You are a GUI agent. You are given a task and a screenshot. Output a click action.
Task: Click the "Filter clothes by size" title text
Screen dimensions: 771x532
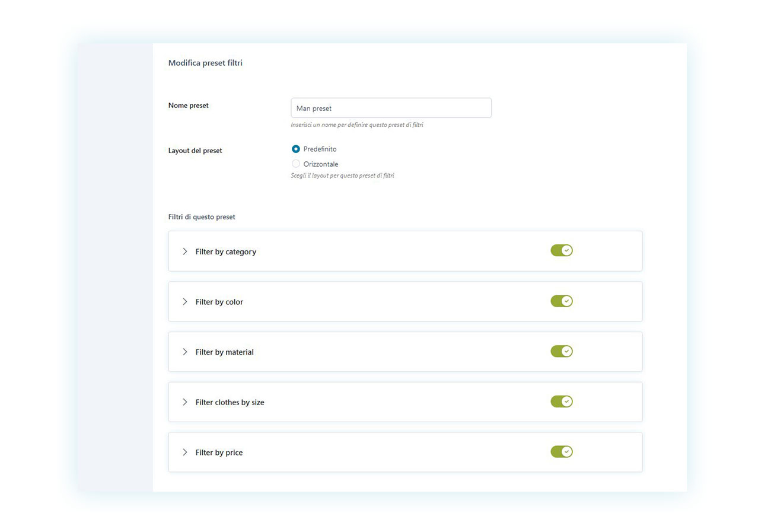(x=230, y=402)
